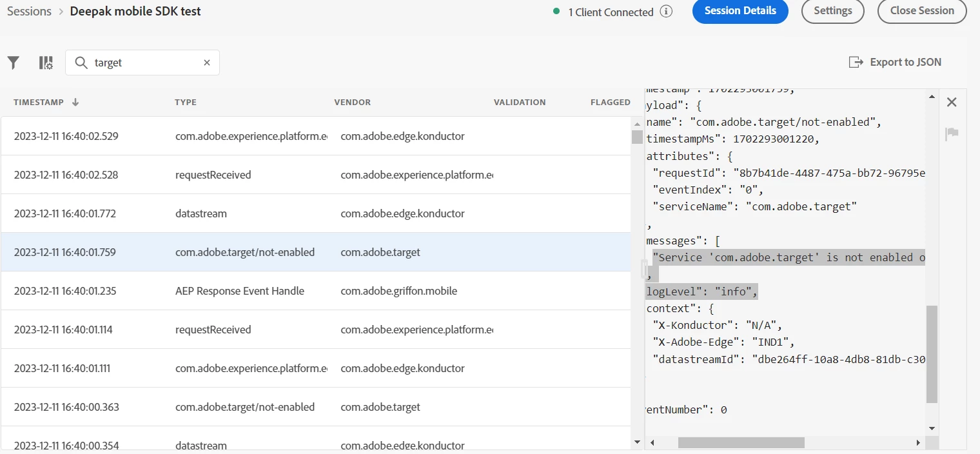Click the TYPE column header

tap(186, 102)
